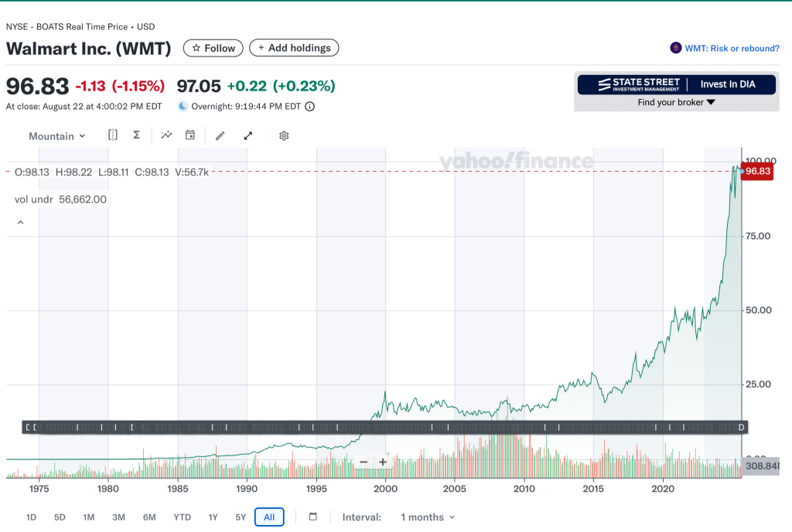Expand the Find your broker dropdown
Screen dimensions: 792x532
click(x=676, y=101)
